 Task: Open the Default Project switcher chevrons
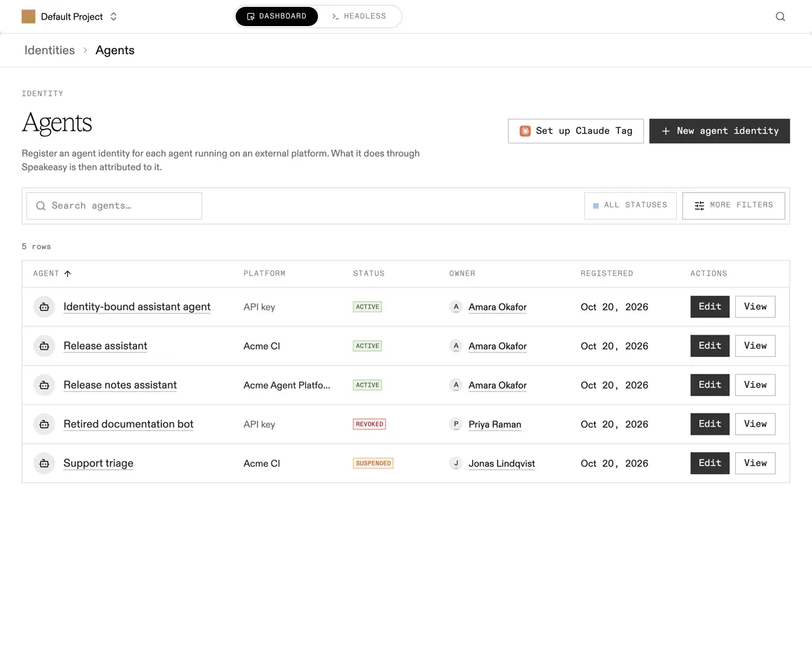(x=114, y=17)
